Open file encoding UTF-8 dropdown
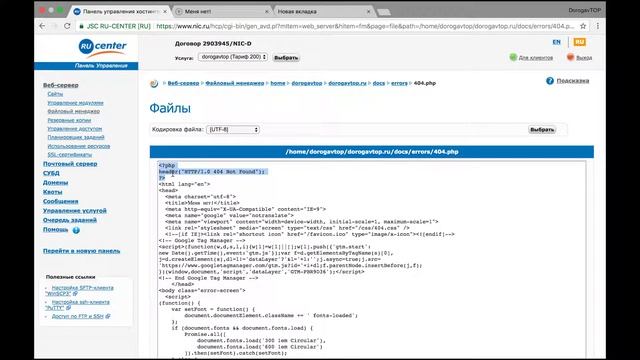This screenshot has height=360, width=640. click(233, 129)
